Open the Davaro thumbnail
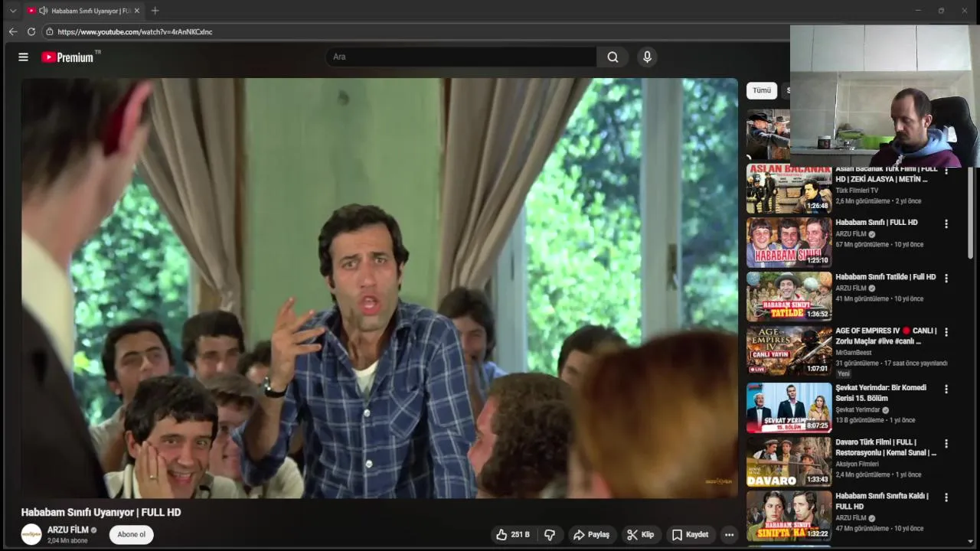 [x=789, y=462]
